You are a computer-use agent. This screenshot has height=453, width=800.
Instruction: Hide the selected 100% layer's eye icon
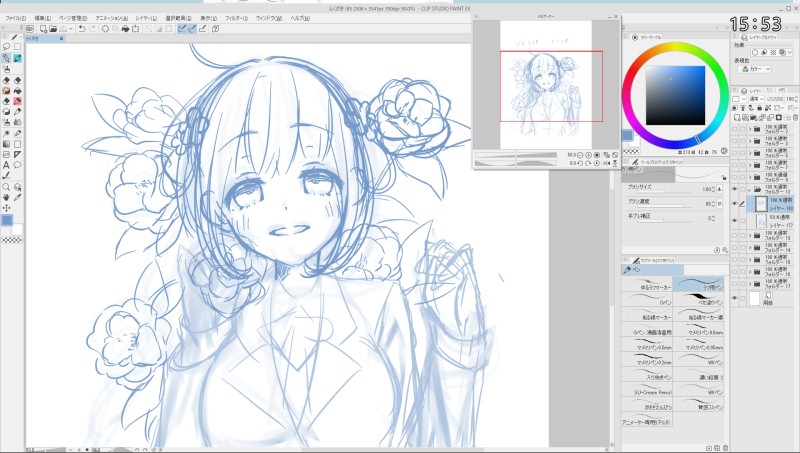pos(735,204)
